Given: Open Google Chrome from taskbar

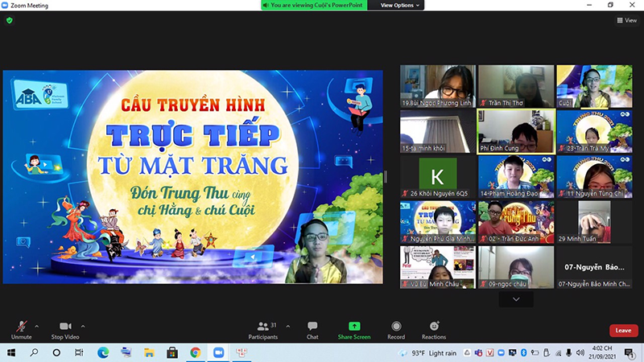Looking at the screenshot, I should coord(195,352).
